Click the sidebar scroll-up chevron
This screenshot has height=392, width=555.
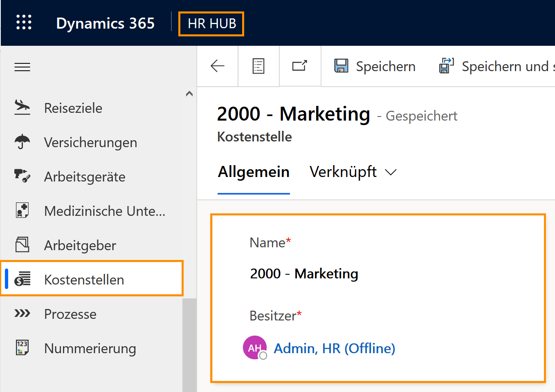pyautogui.click(x=189, y=94)
